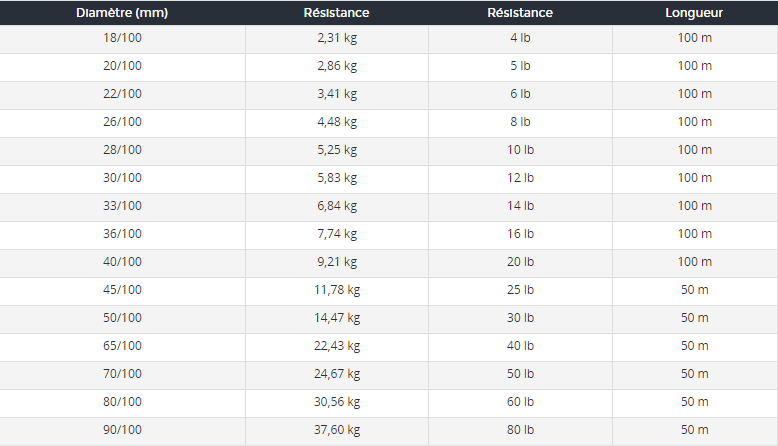Click the 14,47 kg cell
Viewport: 778px width, 446px height.
pyautogui.click(x=337, y=319)
